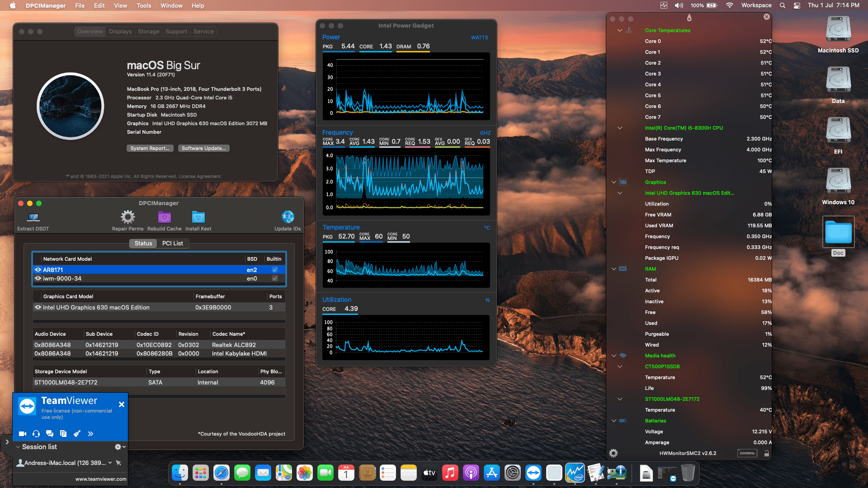This screenshot has width=868, height=488.
Task: Open the Macintosh SSD desktop drive
Action: 838,30
